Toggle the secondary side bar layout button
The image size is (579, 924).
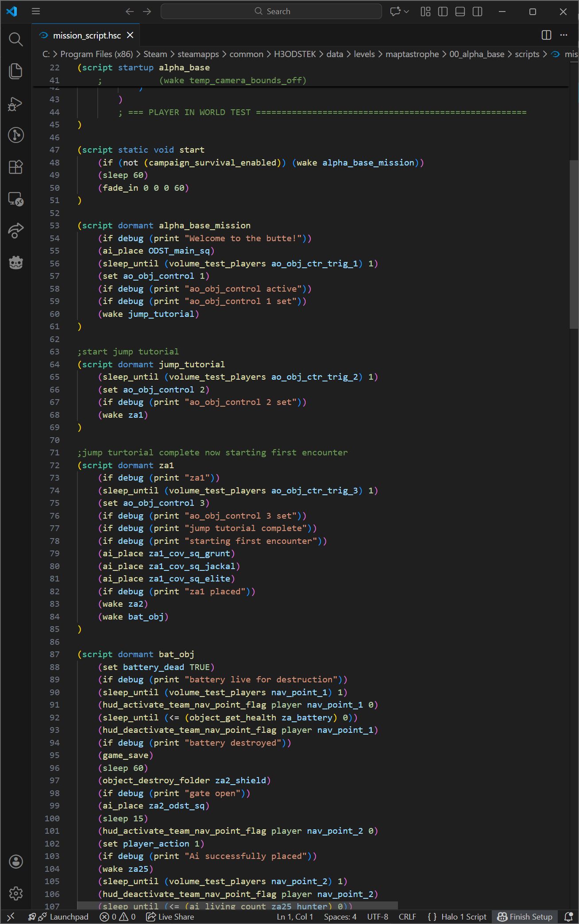pyautogui.click(x=477, y=12)
